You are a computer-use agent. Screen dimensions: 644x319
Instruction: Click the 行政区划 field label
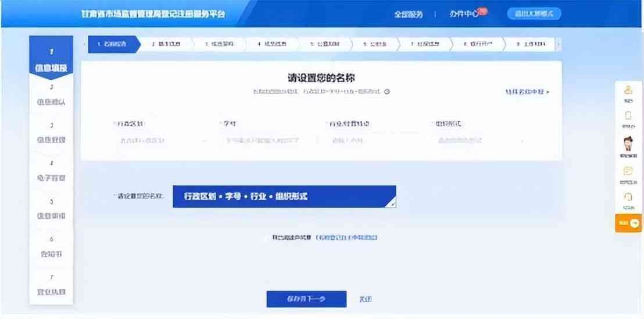click(x=131, y=123)
